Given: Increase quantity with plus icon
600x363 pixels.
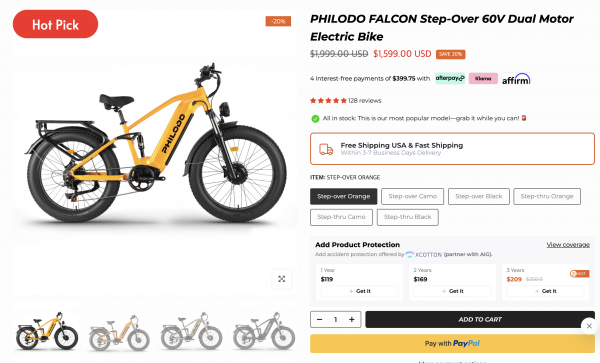Looking at the screenshot, I should pyautogui.click(x=352, y=319).
